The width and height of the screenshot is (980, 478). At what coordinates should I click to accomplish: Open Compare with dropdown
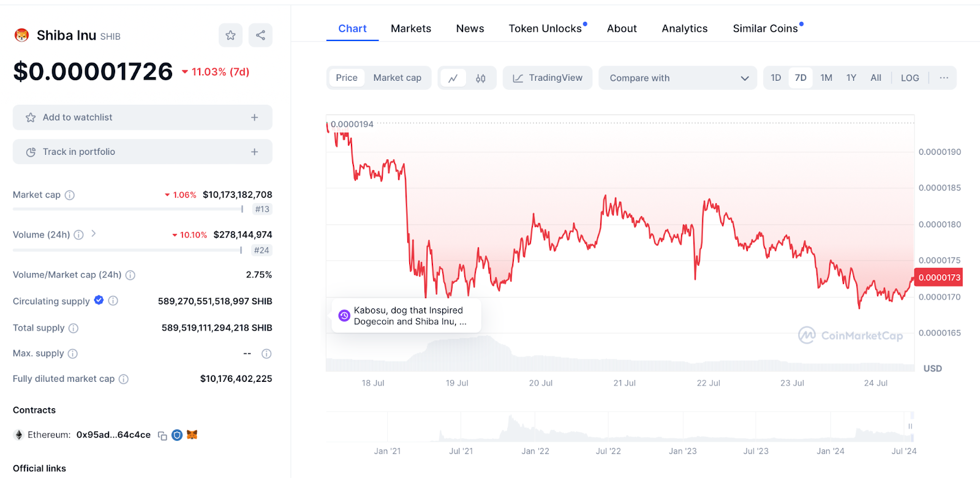coord(679,78)
